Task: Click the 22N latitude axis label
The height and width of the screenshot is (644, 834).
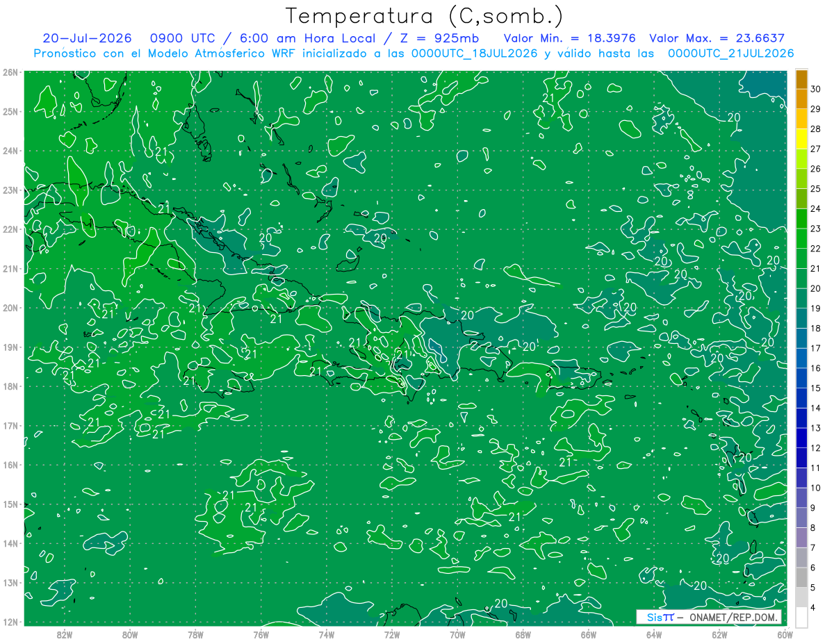Action: tap(10, 229)
